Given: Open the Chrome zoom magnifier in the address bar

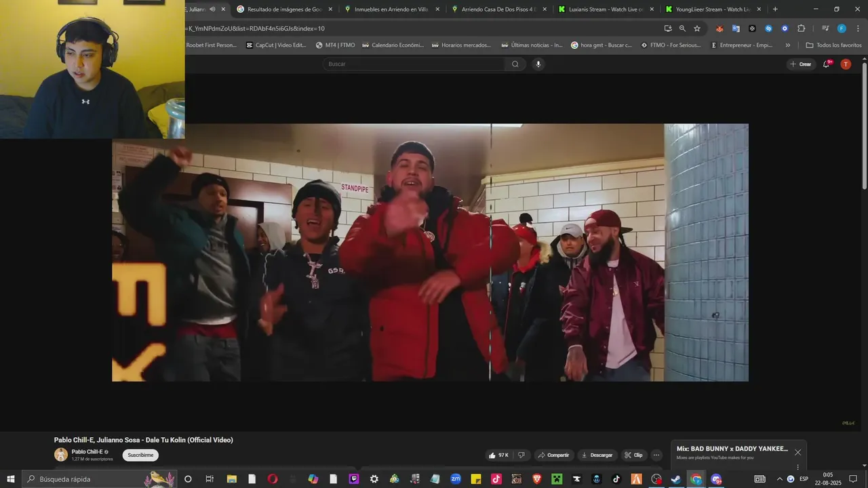Looking at the screenshot, I should point(682,28).
